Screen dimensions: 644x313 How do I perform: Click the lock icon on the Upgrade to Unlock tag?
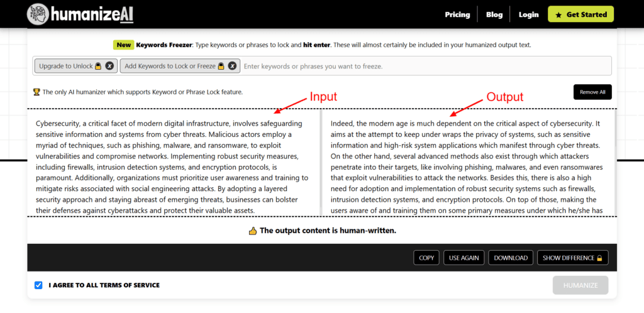(x=97, y=65)
